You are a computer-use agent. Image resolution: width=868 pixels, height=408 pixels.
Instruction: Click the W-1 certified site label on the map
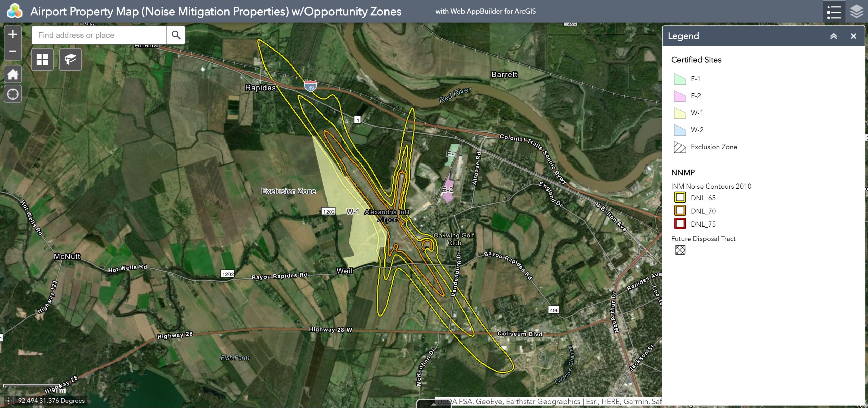tap(353, 212)
